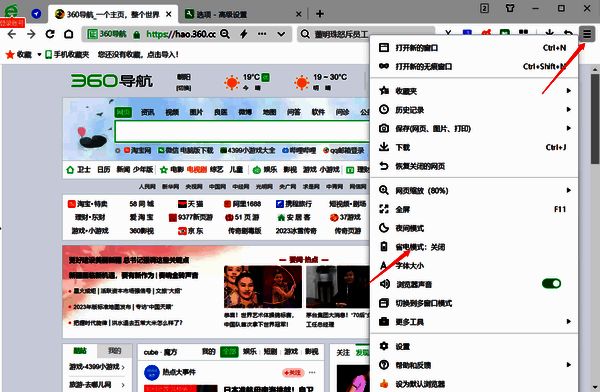Select 全屏 in the menu

coord(474,209)
